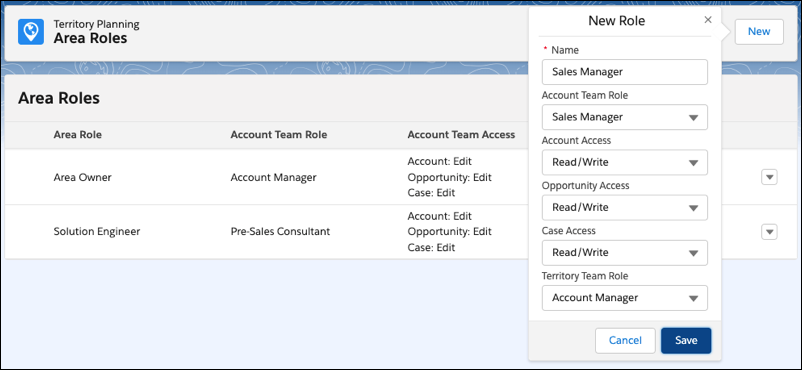Viewport: 802px width, 370px height.
Task: Click the Cancel button
Action: (625, 340)
